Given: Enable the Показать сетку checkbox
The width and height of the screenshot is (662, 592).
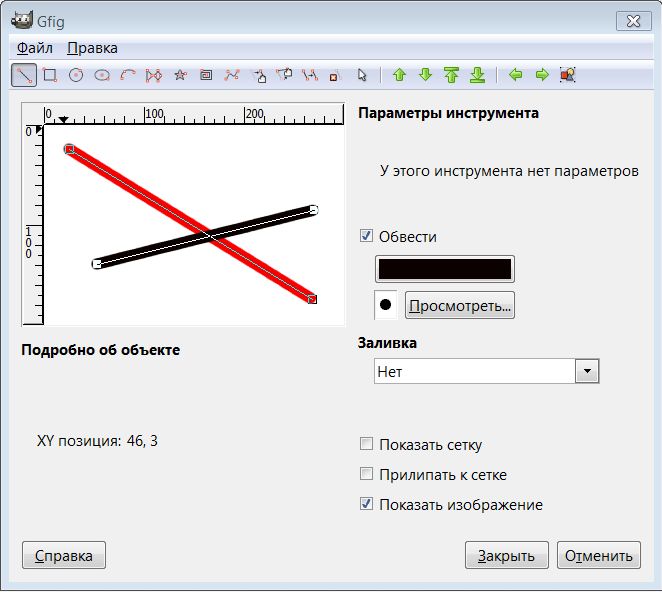Looking at the screenshot, I should [x=366, y=445].
